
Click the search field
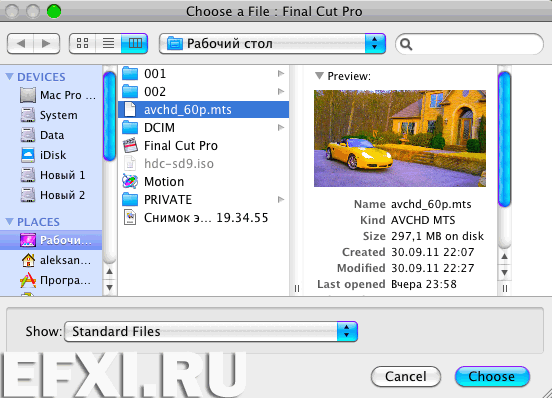(x=470, y=44)
